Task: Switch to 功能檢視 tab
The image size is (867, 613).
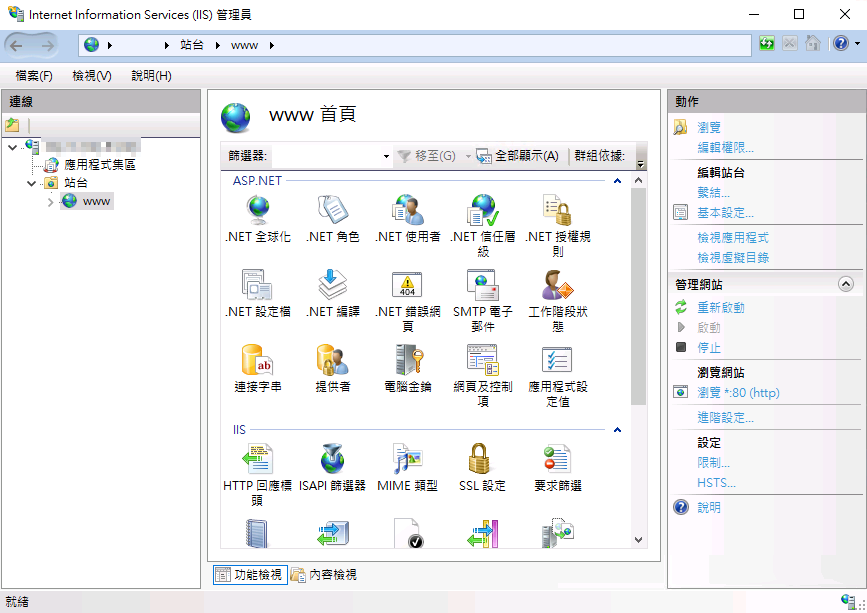Action: tap(250, 575)
